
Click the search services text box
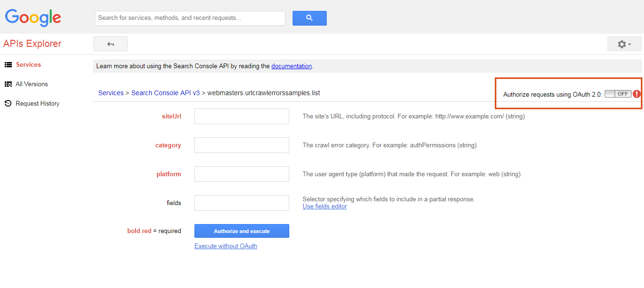190,18
